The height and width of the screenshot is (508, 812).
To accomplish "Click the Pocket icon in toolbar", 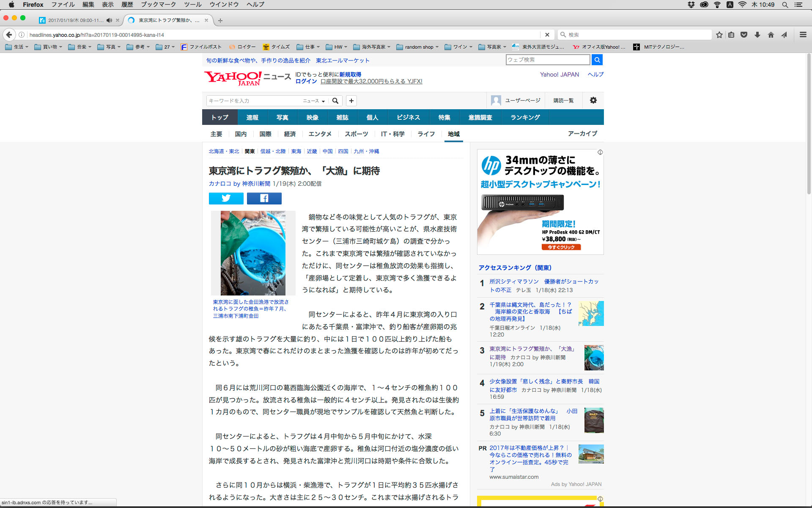I will click(x=744, y=35).
